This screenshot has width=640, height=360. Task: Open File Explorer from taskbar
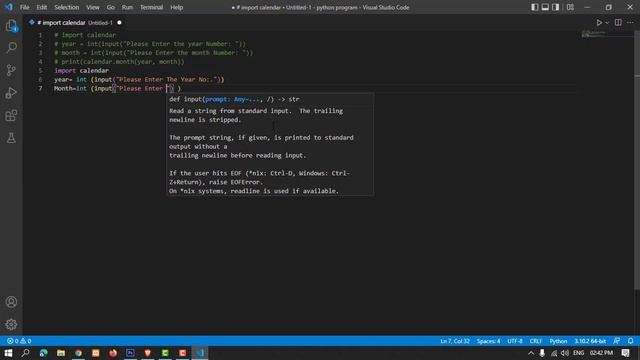(x=61, y=353)
